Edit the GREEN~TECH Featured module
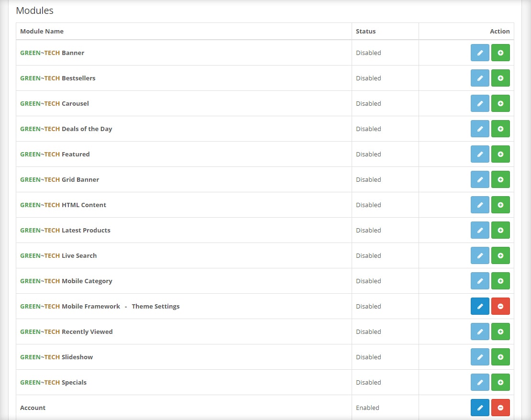The width and height of the screenshot is (531, 420). (480, 154)
